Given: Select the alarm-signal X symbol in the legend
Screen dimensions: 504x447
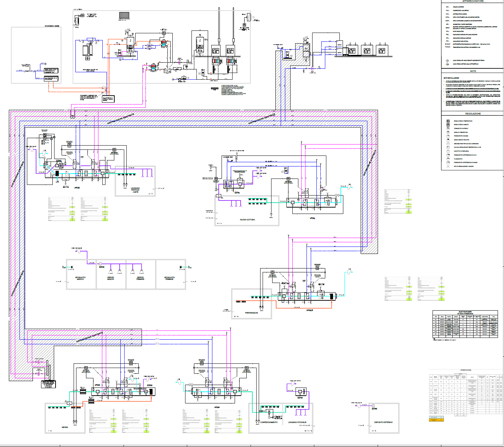Looking at the screenshot, I should tap(448, 166).
